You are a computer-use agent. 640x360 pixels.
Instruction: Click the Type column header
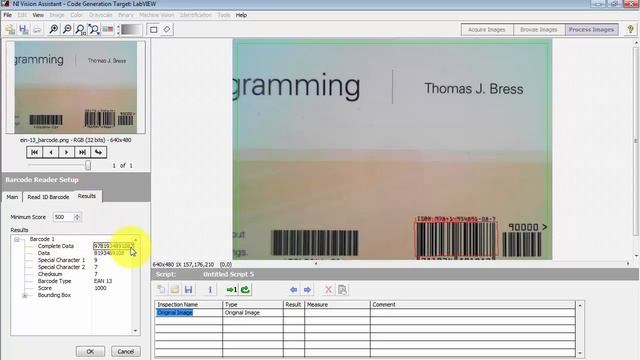click(x=253, y=304)
